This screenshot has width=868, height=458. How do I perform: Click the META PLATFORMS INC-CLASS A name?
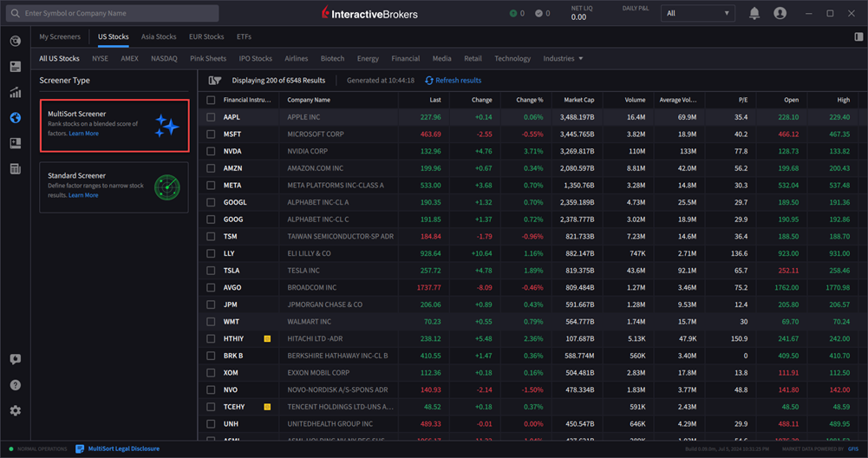pyautogui.click(x=336, y=185)
